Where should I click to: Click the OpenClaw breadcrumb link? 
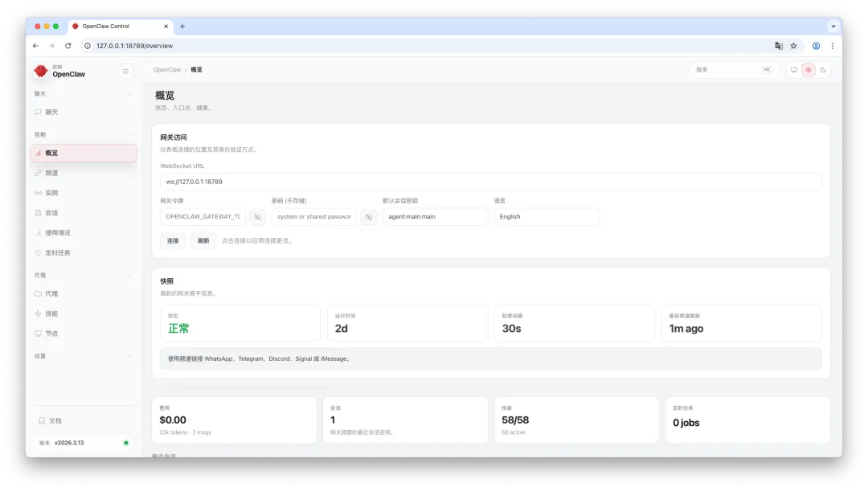(x=166, y=70)
